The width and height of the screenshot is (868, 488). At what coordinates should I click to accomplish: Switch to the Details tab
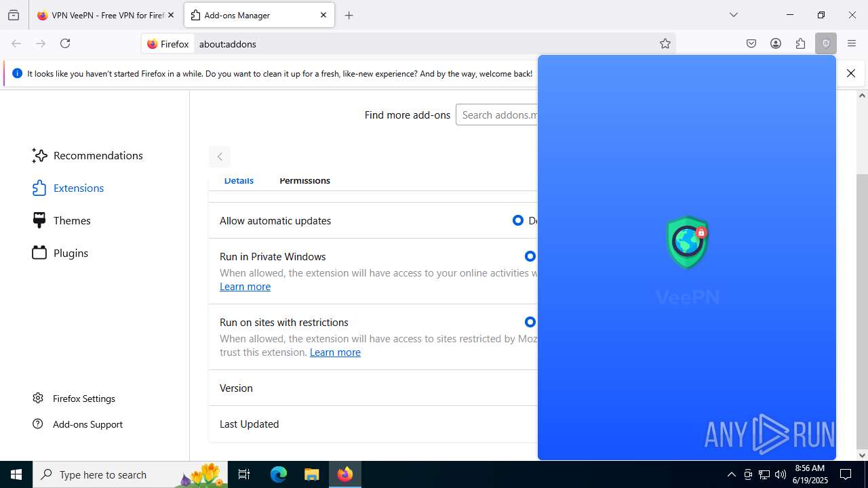(239, 181)
